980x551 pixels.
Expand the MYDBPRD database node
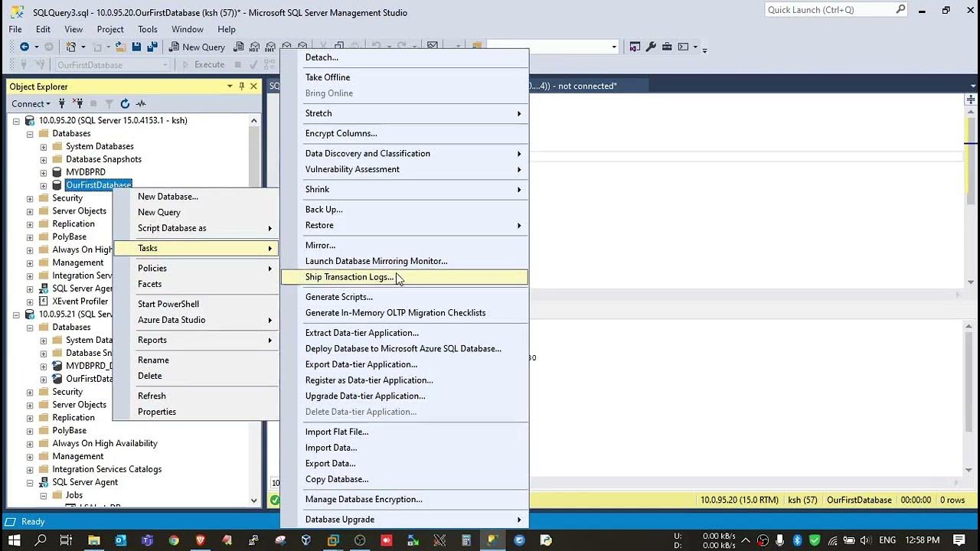[44, 172]
